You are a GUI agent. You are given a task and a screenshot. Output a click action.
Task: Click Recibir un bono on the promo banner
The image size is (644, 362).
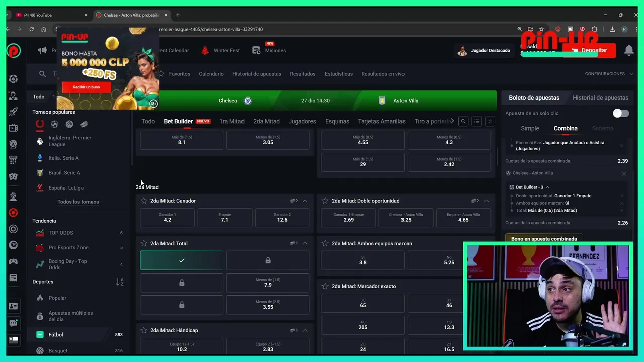[x=87, y=87]
